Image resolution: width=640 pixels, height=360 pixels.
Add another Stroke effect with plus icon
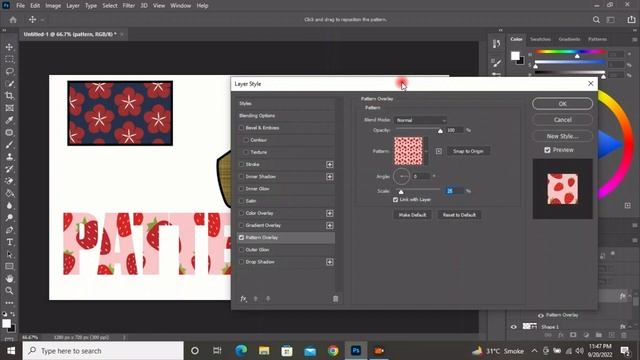tap(330, 164)
